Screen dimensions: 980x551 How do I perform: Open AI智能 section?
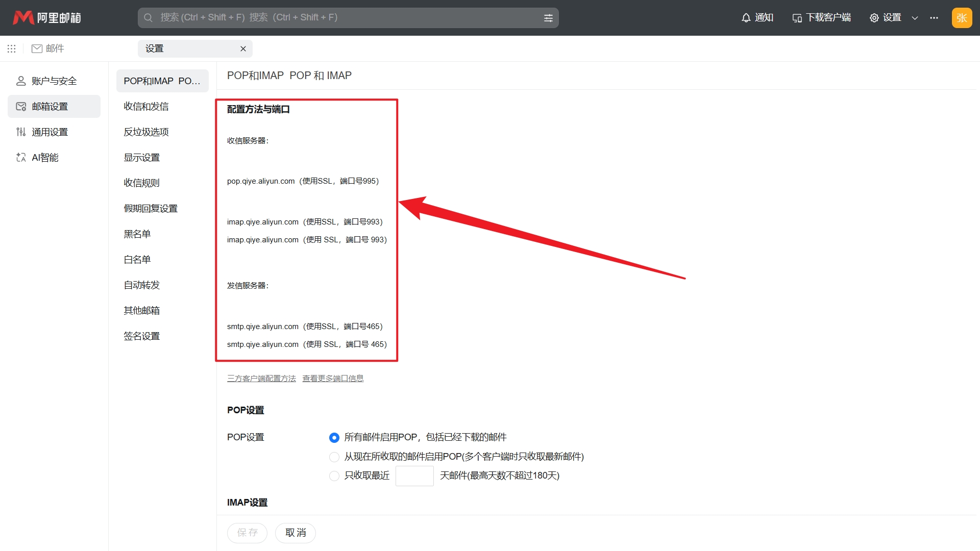point(54,157)
